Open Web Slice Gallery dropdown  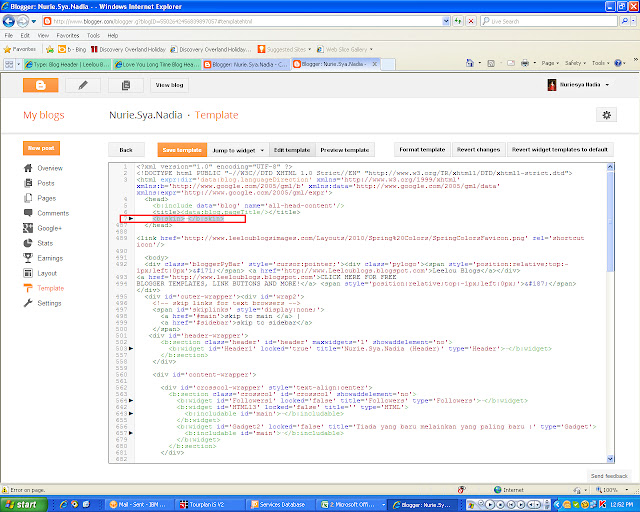click(345, 49)
